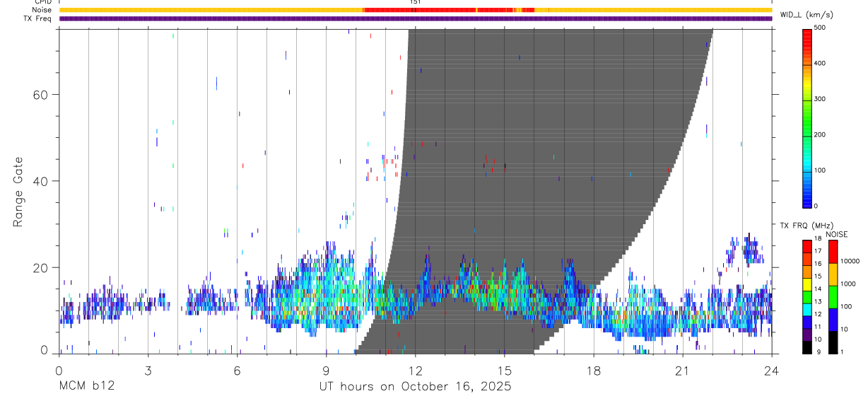This screenshot has height=401, width=868.
Task: Click the 'NOISE' legend title
Action: [836, 234]
